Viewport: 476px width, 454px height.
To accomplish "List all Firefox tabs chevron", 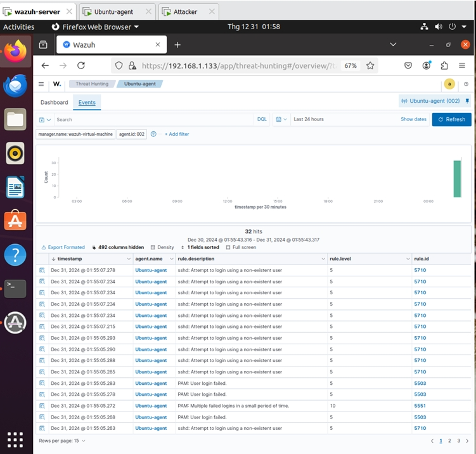I will (x=393, y=44).
